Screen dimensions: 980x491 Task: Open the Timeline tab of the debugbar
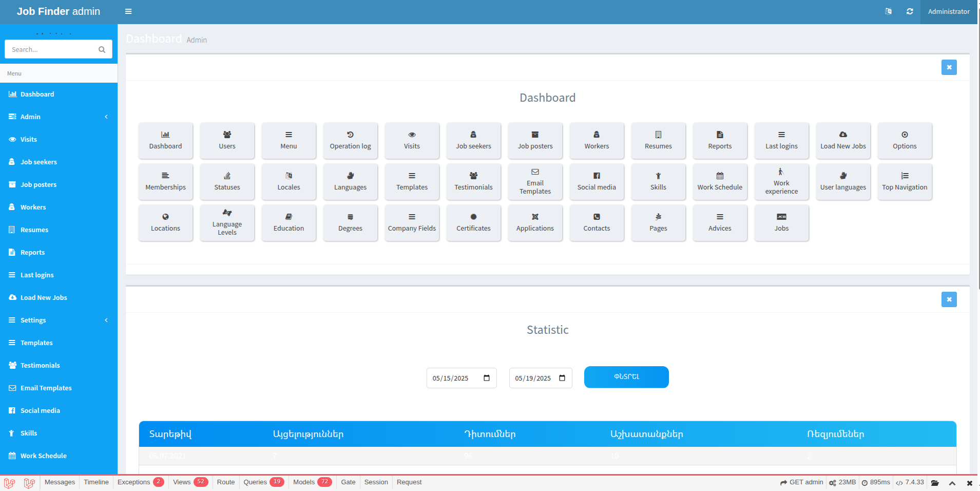pyautogui.click(x=96, y=482)
